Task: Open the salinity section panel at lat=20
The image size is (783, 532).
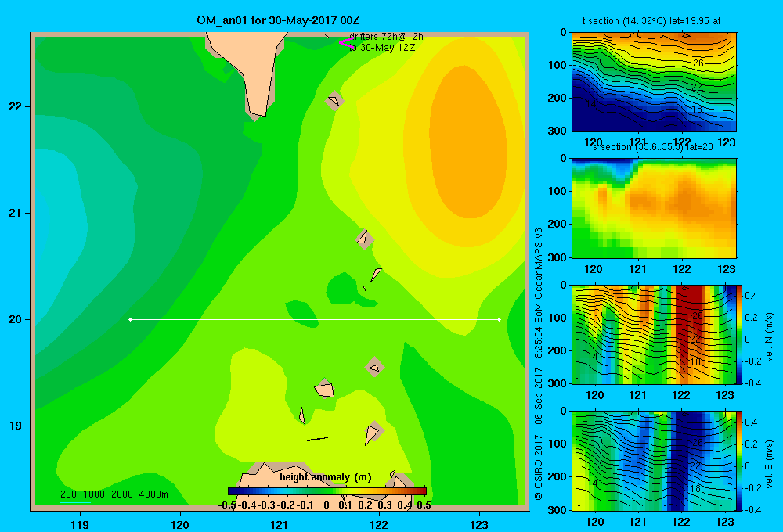Action: (654, 208)
